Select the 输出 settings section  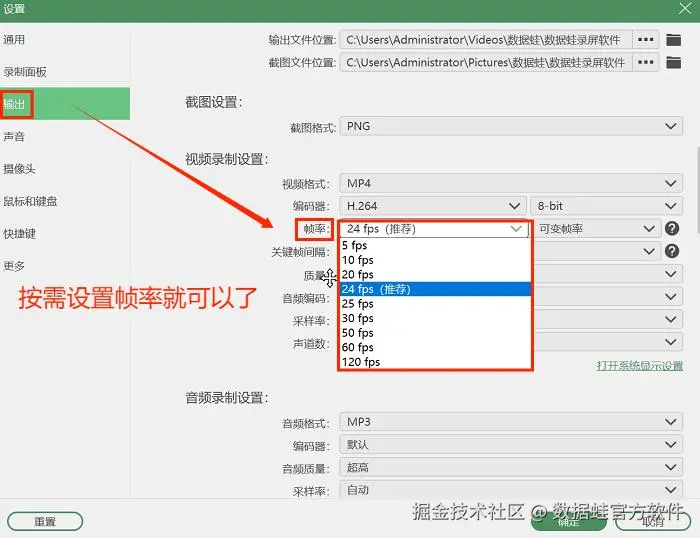tap(65, 104)
